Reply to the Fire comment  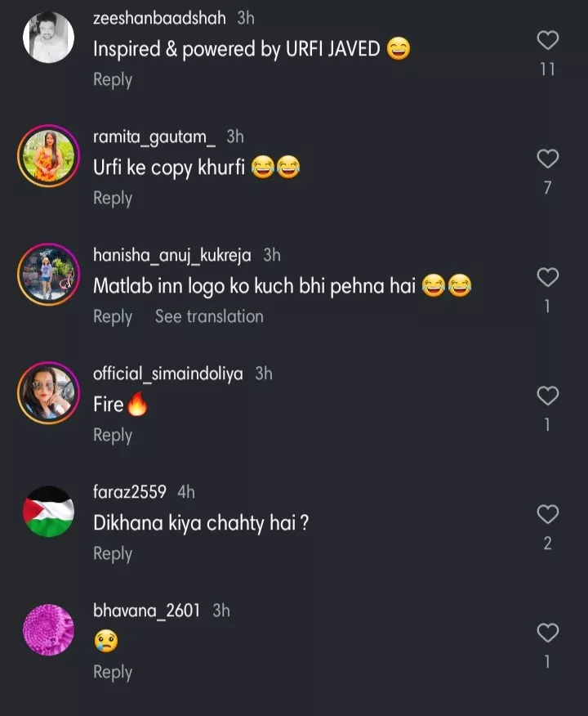[x=113, y=435]
